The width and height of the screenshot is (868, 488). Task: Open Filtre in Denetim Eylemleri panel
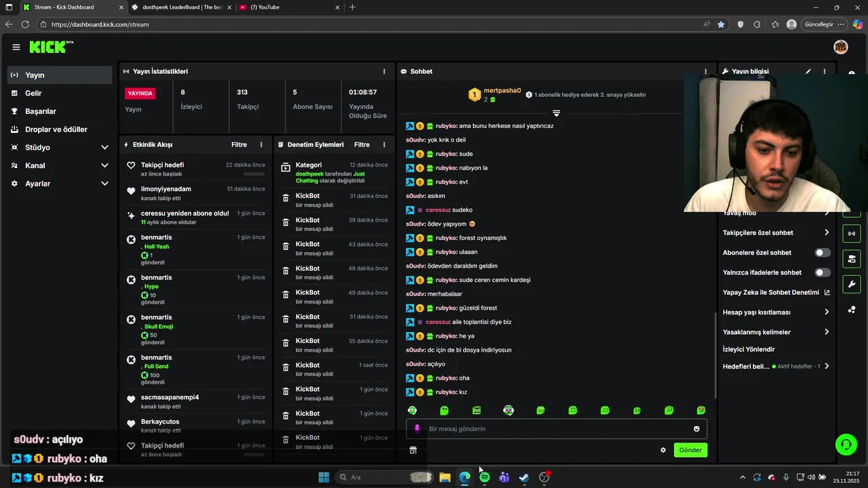[362, 144]
